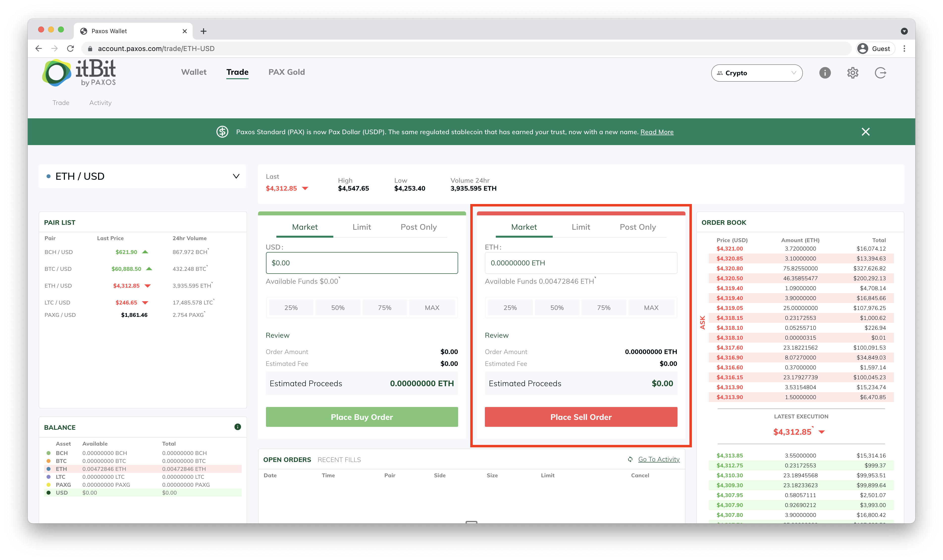Click the ETH amount input field
The height and width of the screenshot is (560, 943).
coord(581,263)
